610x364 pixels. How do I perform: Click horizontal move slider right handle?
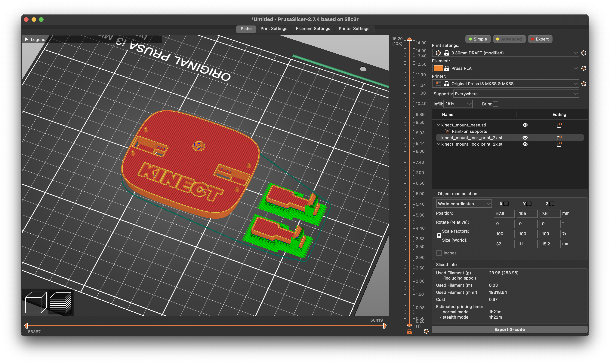[x=385, y=326]
